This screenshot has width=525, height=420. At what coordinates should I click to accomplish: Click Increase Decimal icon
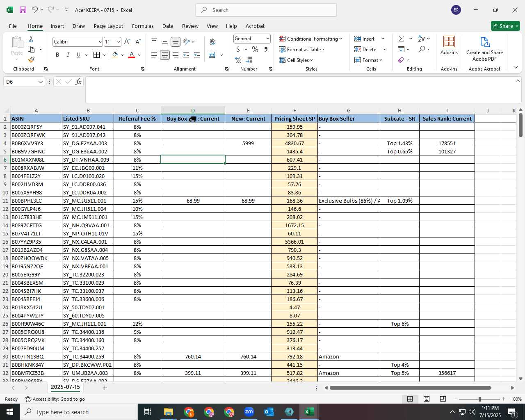tap(238, 60)
